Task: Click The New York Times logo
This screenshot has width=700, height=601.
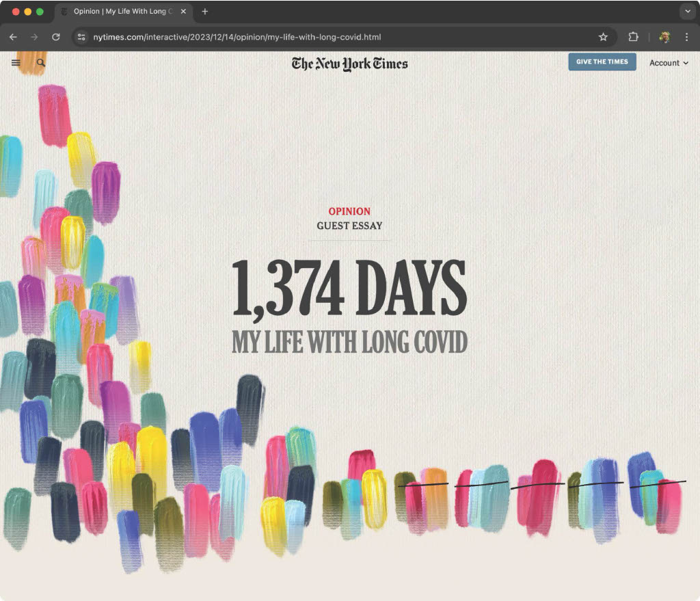Action: coord(349,64)
